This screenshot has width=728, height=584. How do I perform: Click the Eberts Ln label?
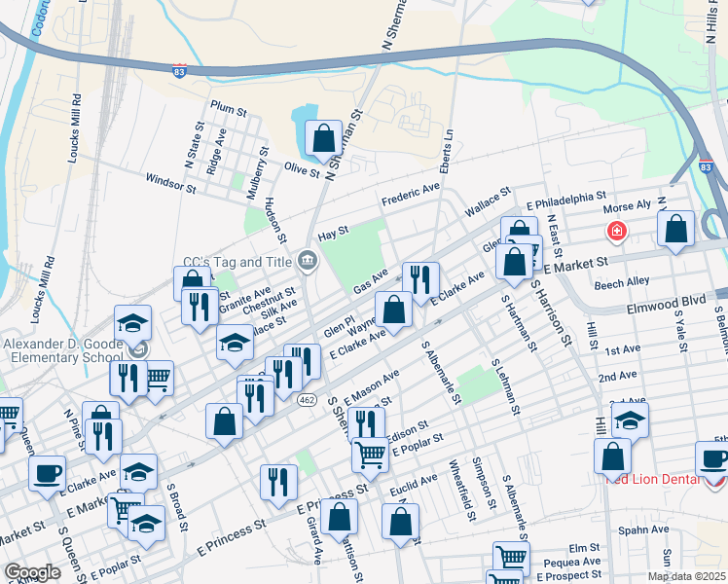click(x=446, y=152)
